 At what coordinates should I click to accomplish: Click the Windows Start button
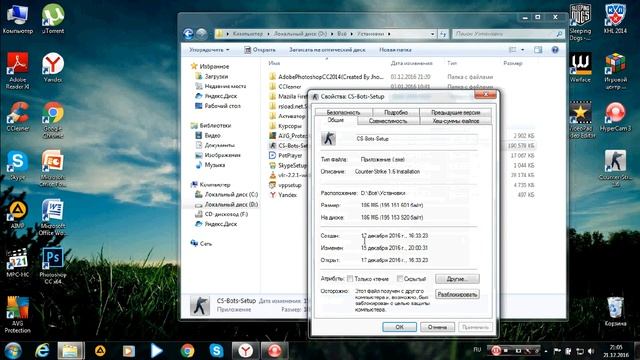click(x=13, y=351)
